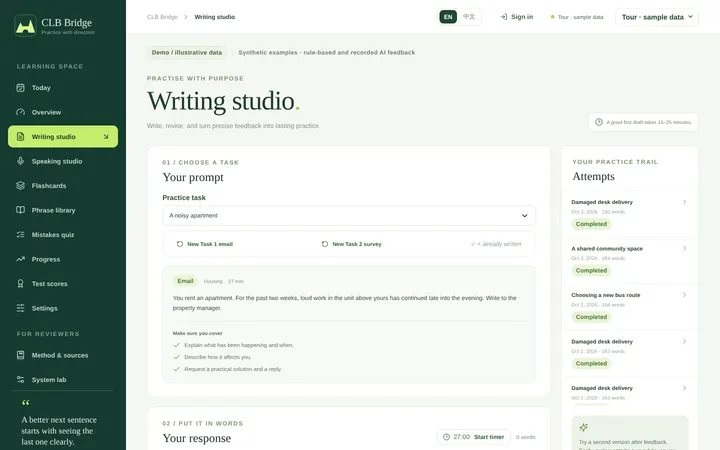Image resolution: width=720 pixels, height=450 pixels.
Task: Click Sign in link
Action: 517,17
